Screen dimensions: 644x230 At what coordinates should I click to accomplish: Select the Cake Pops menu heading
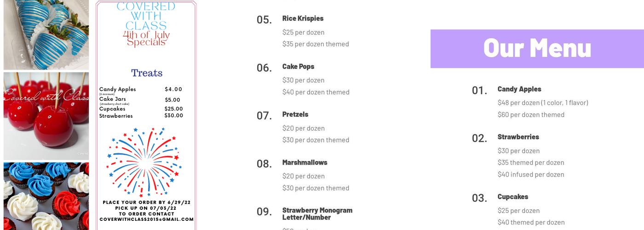tap(298, 67)
